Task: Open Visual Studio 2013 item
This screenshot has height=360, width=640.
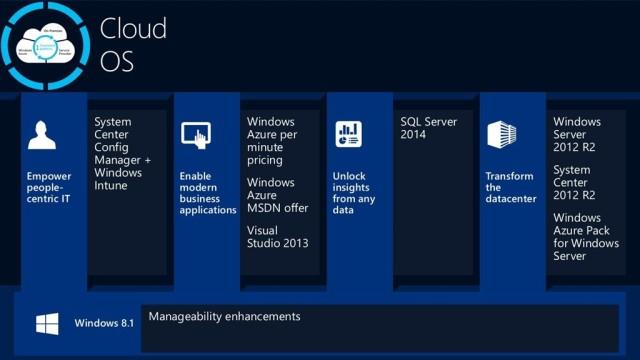Action: (x=277, y=237)
